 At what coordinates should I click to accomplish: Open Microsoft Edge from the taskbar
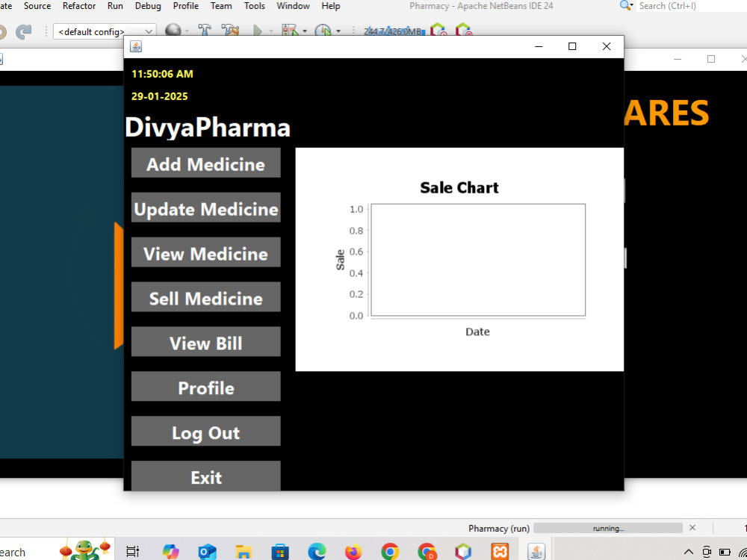click(317, 552)
